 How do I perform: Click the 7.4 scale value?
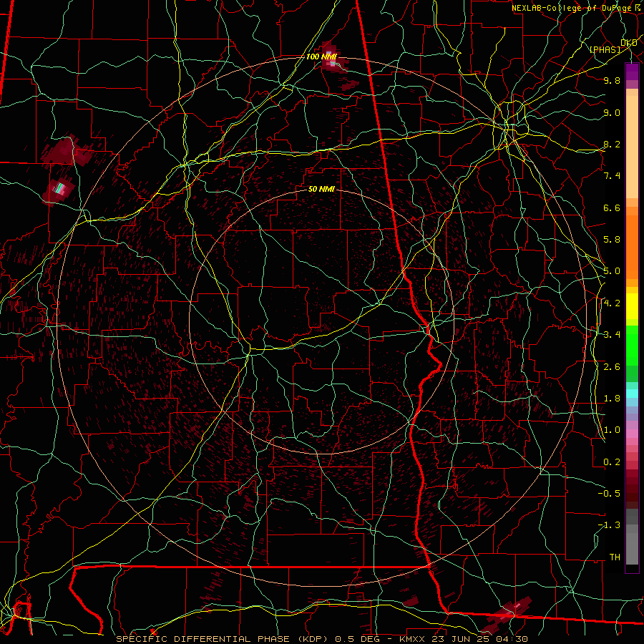pyautogui.click(x=612, y=176)
